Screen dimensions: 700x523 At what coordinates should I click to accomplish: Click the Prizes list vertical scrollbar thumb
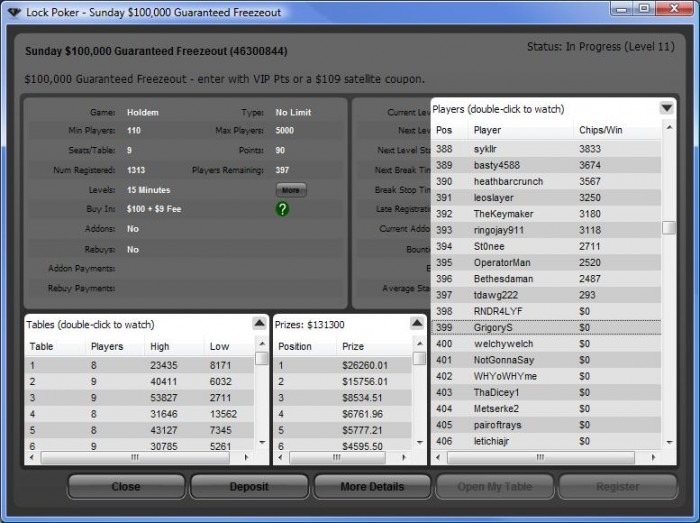tap(419, 358)
